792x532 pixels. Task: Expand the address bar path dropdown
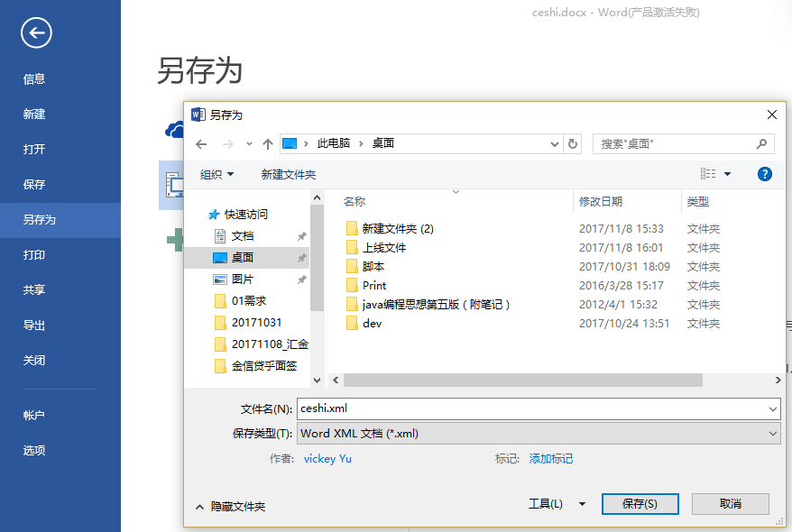pyautogui.click(x=554, y=144)
